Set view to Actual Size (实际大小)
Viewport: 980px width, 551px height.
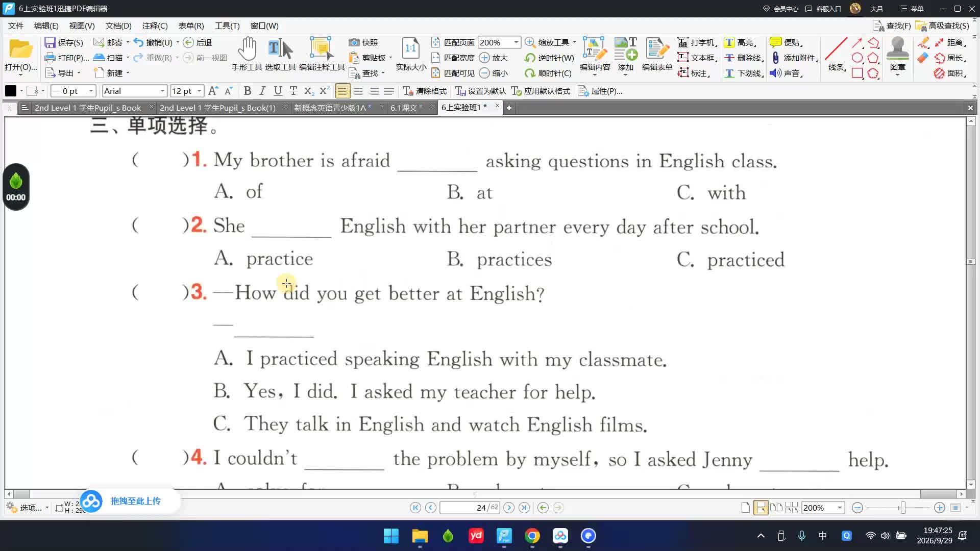tap(411, 54)
